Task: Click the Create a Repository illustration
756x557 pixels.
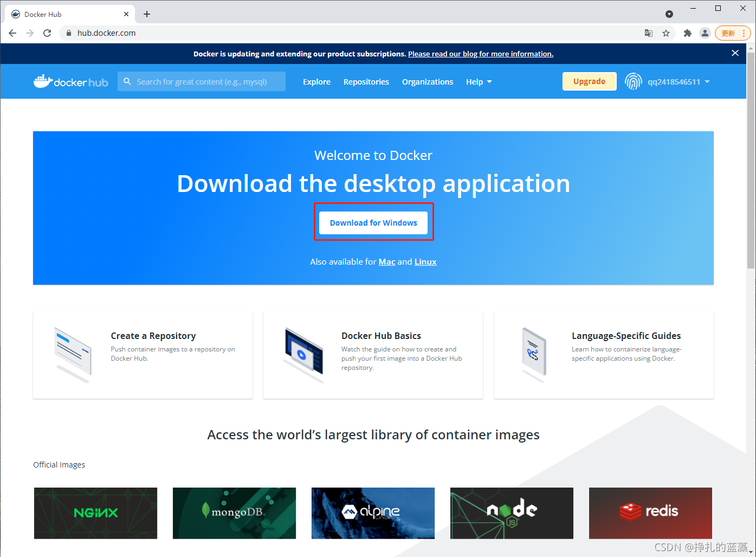Action: (x=73, y=355)
